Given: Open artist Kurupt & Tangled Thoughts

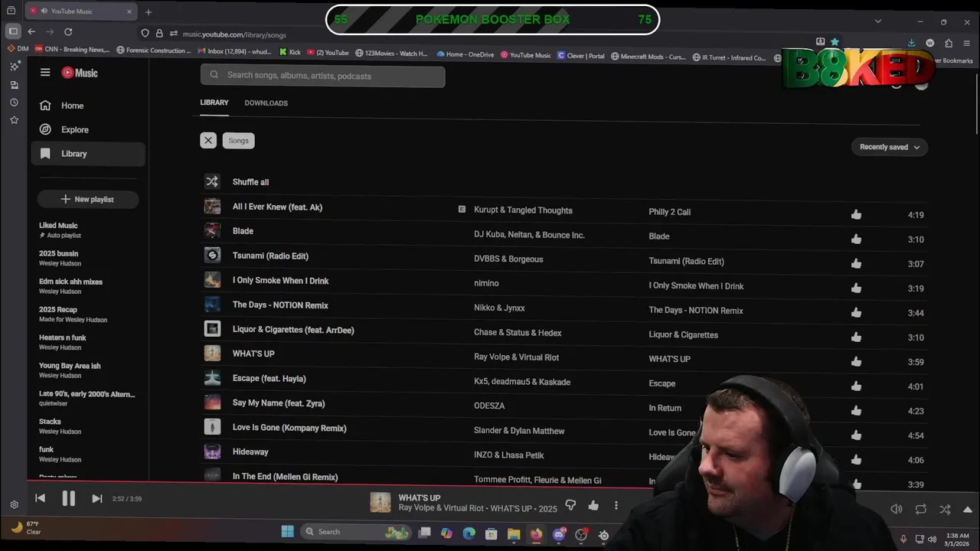Looking at the screenshot, I should (x=523, y=210).
